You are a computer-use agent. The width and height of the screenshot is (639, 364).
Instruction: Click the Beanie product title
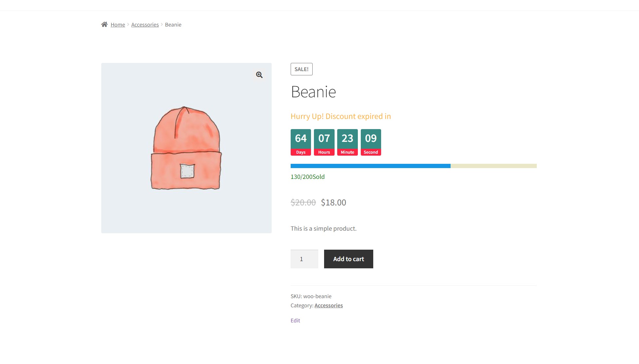pos(313,92)
